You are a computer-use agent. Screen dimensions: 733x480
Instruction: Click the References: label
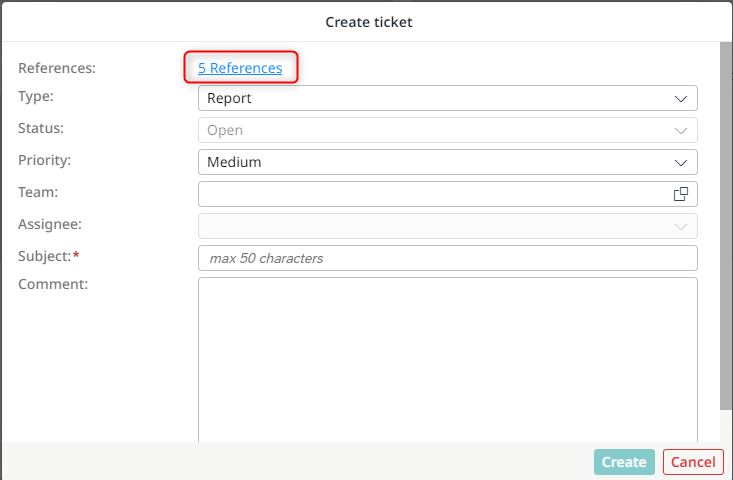[x=57, y=68]
